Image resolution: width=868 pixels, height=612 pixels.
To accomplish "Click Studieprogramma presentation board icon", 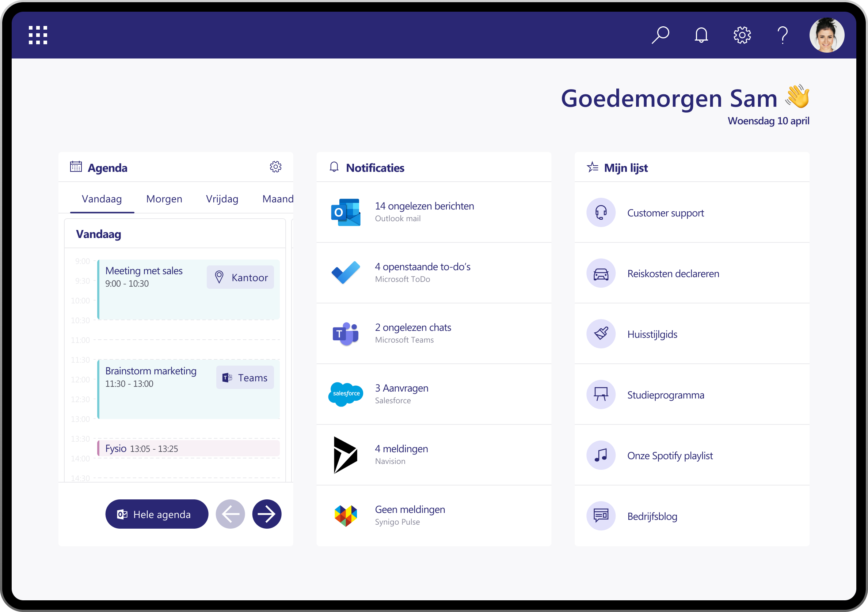I will point(601,394).
